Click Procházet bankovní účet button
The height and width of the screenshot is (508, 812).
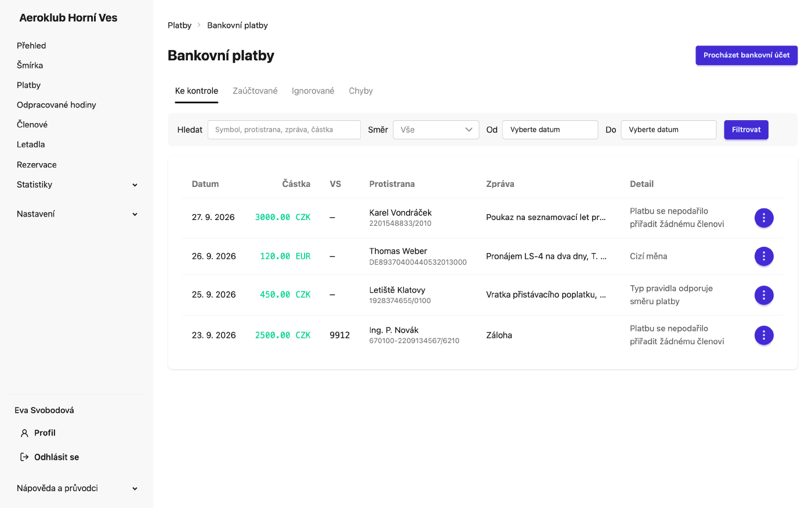tap(746, 55)
